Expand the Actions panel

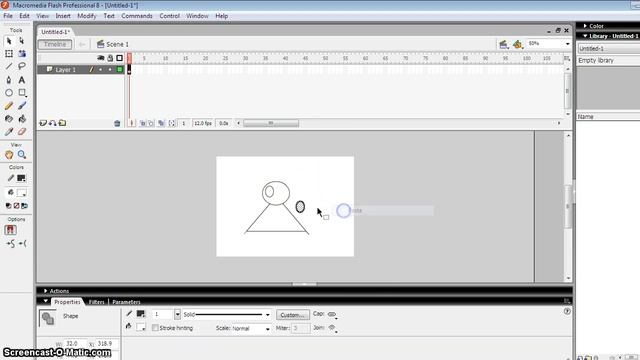(45, 291)
